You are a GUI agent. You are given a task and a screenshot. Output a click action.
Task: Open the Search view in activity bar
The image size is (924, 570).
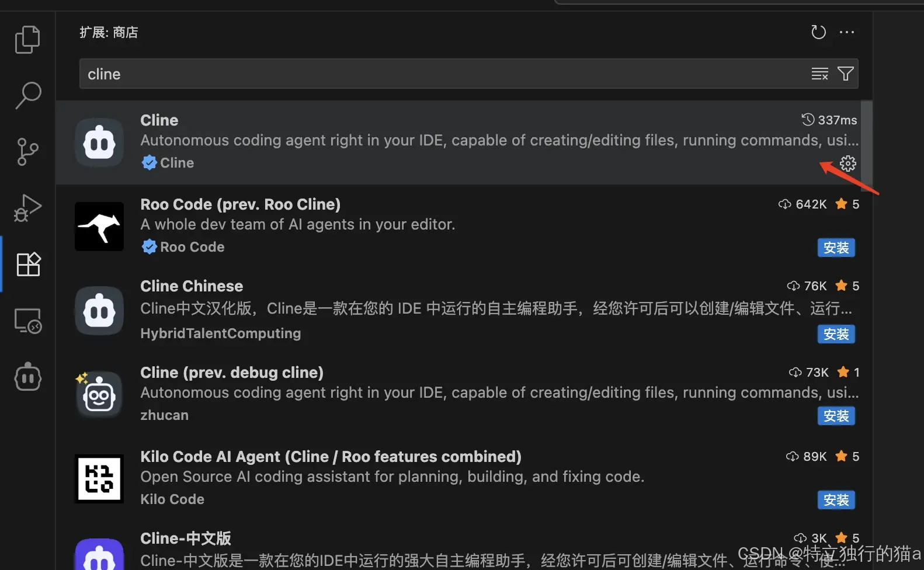(27, 95)
